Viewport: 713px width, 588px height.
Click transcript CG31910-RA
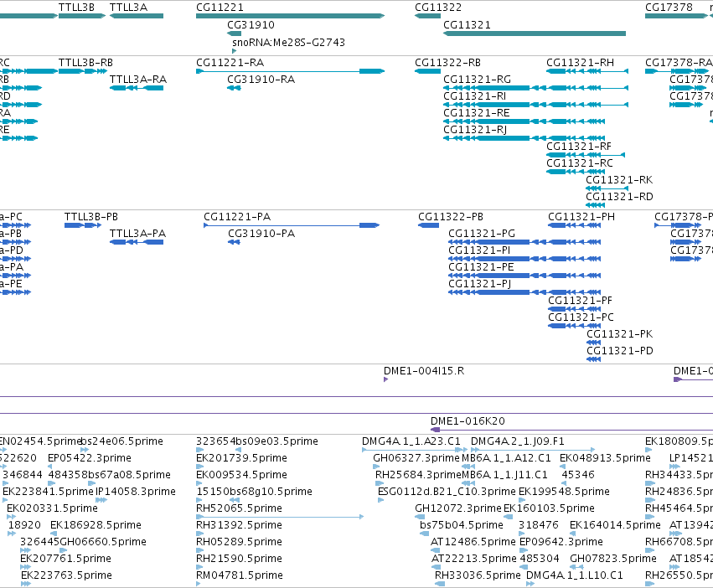261,79
